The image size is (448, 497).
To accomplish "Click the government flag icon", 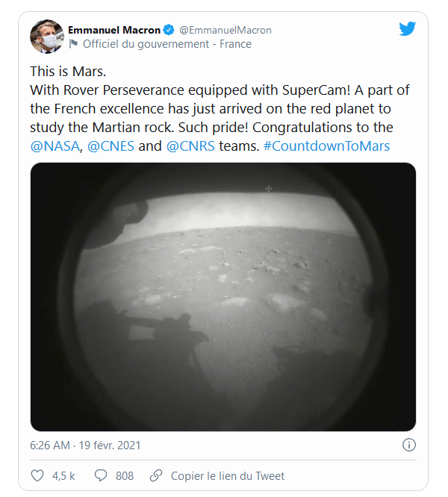I will pos(73,44).
